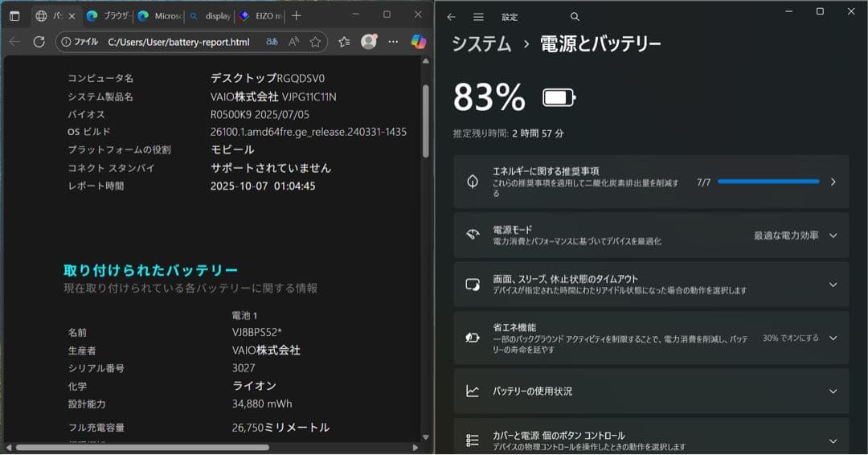Select VAIO株式会社 VJPG11C11N product name
The width and height of the screenshot is (868, 455).
[x=273, y=96]
